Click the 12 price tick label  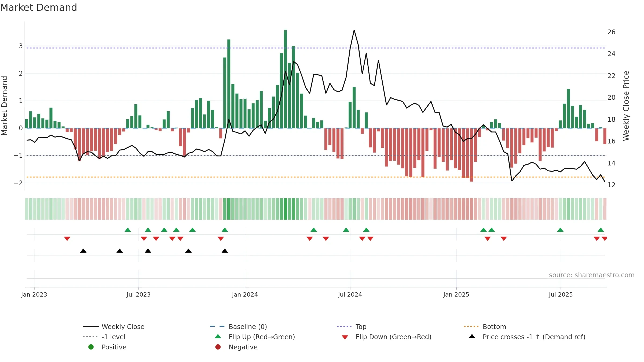[x=611, y=185]
